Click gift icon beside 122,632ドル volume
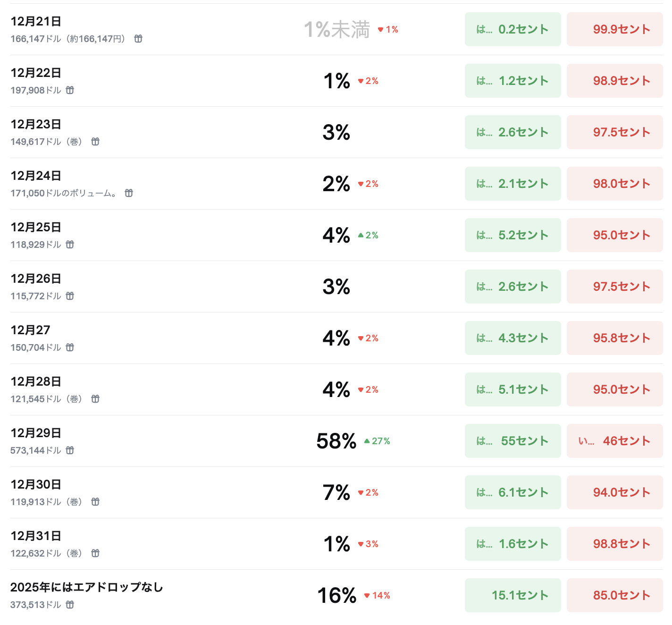Image resolution: width=672 pixels, height=625 pixels. tap(95, 553)
